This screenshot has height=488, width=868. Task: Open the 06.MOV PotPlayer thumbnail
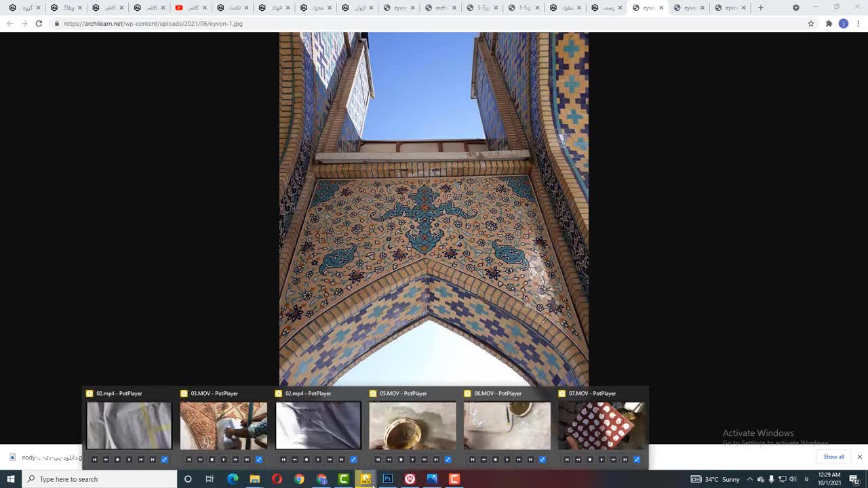[507, 426]
